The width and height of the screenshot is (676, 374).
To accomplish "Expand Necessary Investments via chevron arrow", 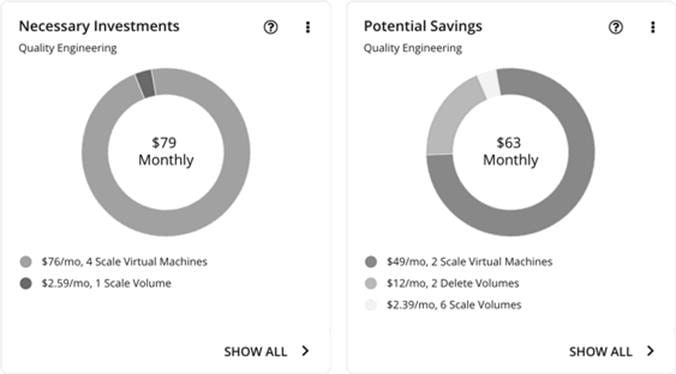I will (x=305, y=351).
